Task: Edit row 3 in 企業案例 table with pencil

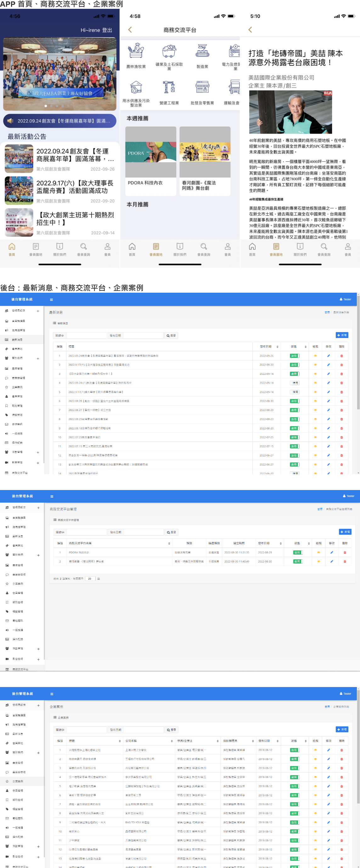Action: click(x=328, y=768)
